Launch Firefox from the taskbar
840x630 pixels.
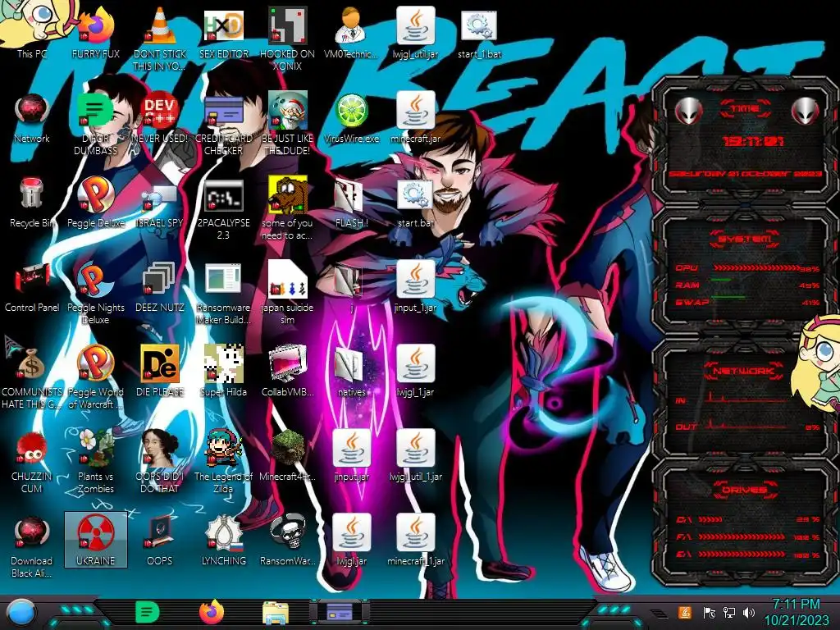pyautogui.click(x=212, y=612)
